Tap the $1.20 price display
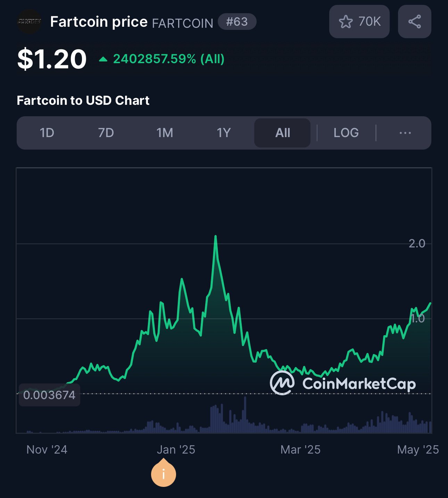 pos(52,59)
